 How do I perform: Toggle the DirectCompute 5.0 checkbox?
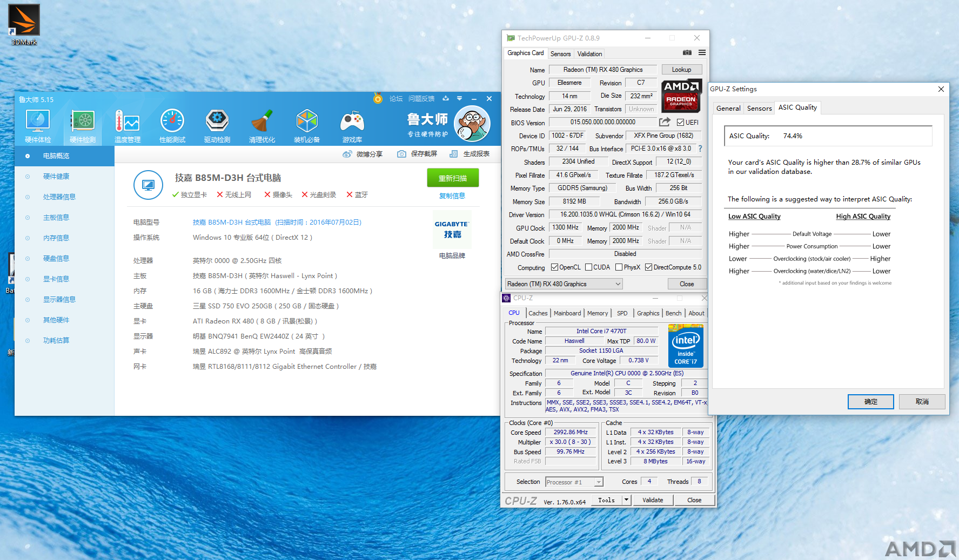pos(648,267)
